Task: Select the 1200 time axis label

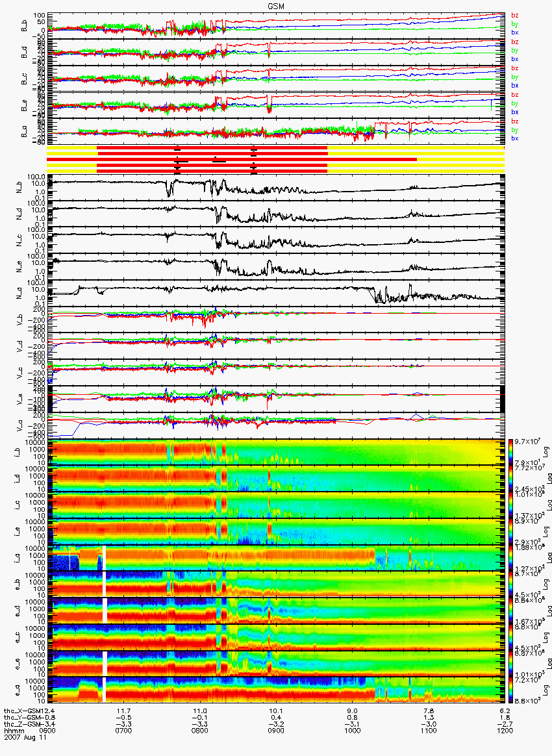Action: click(x=505, y=731)
